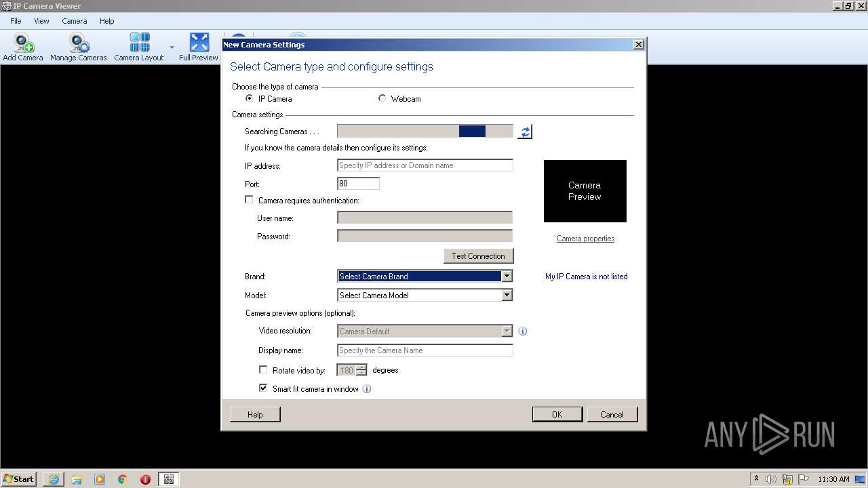Show hidden tray icons arrow
Image resolution: width=868 pixels, height=488 pixels.
pyautogui.click(x=756, y=479)
